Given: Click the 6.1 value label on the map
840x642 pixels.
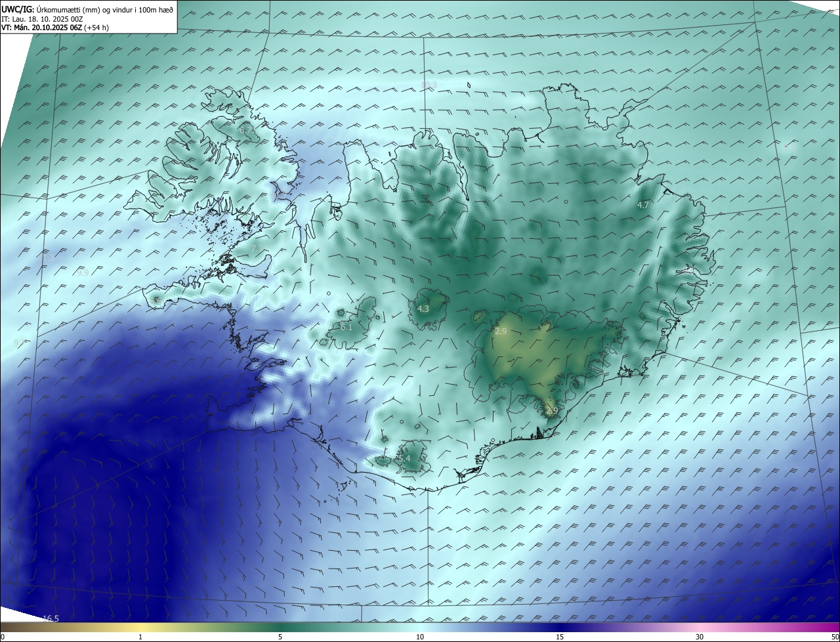Looking at the screenshot, I should [346, 327].
